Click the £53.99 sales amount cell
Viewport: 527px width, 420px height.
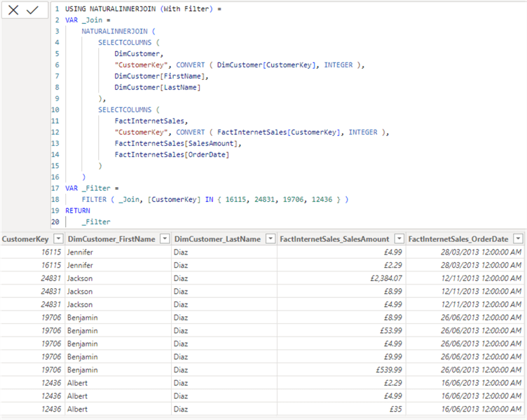341,330
